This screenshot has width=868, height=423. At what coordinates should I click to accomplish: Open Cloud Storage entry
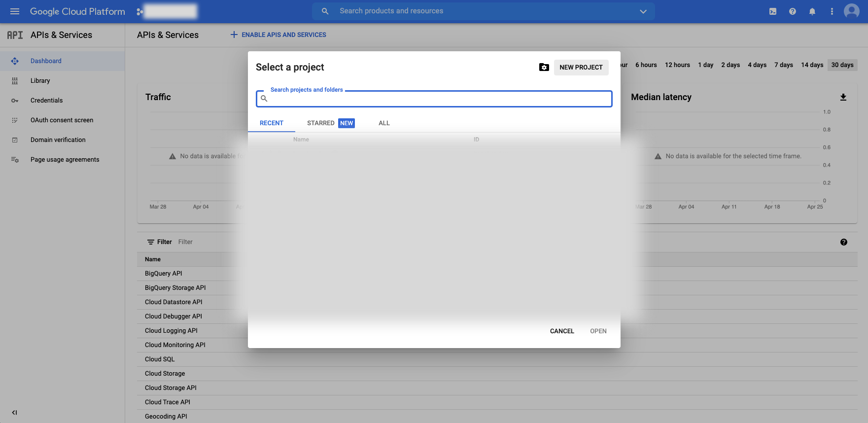[165, 374]
